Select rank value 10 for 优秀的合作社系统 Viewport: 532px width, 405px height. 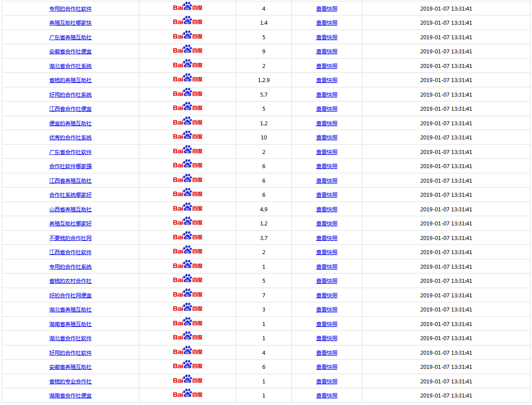point(264,138)
